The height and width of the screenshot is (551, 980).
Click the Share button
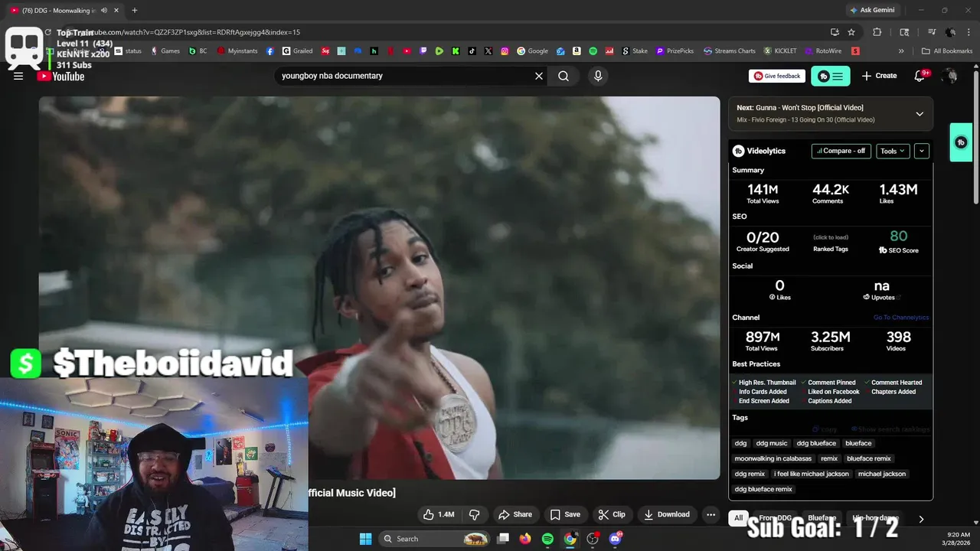[x=514, y=514]
